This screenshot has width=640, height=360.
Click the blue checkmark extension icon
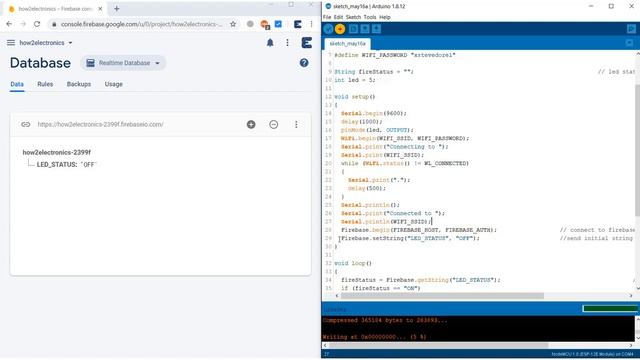pyautogui.click(x=278, y=24)
